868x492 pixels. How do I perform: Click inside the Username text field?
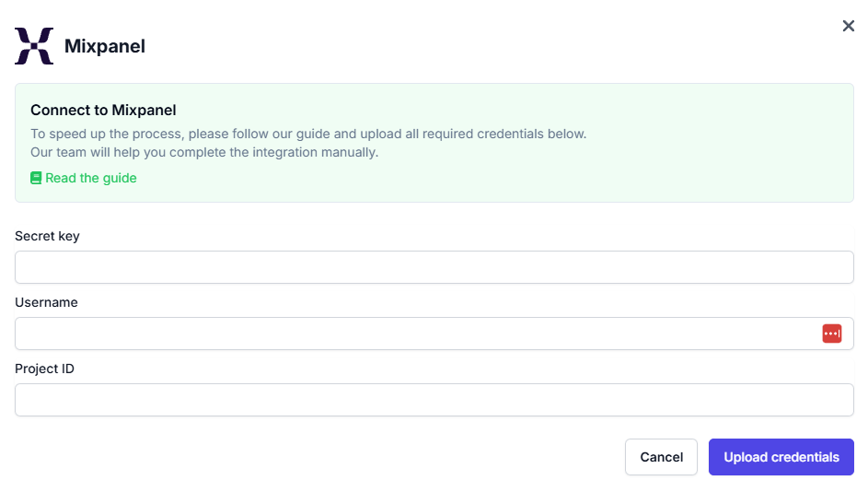coord(414,334)
